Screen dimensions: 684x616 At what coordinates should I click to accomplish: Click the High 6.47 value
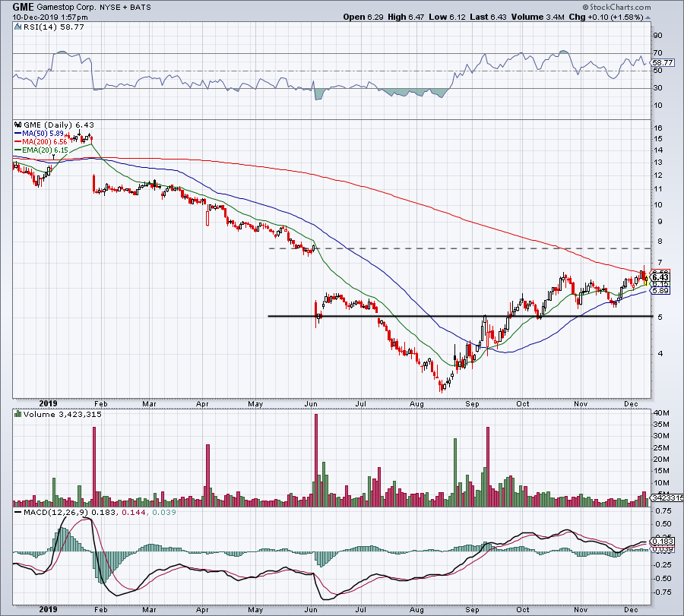406,17
